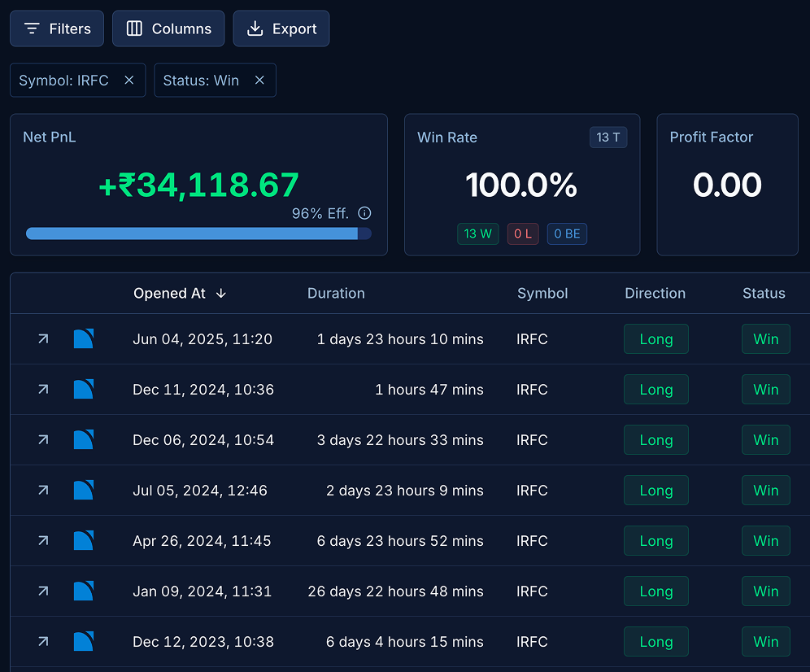The height and width of the screenshot is (672, 810).
Task: Open the Filters panel
Action: click(x=57, y=28)
